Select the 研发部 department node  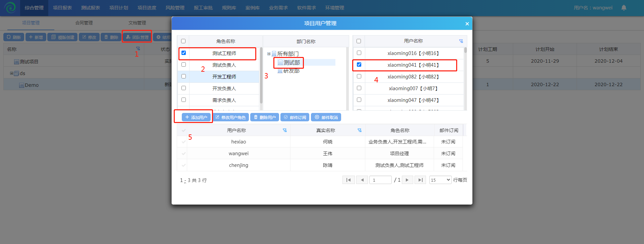291,71
